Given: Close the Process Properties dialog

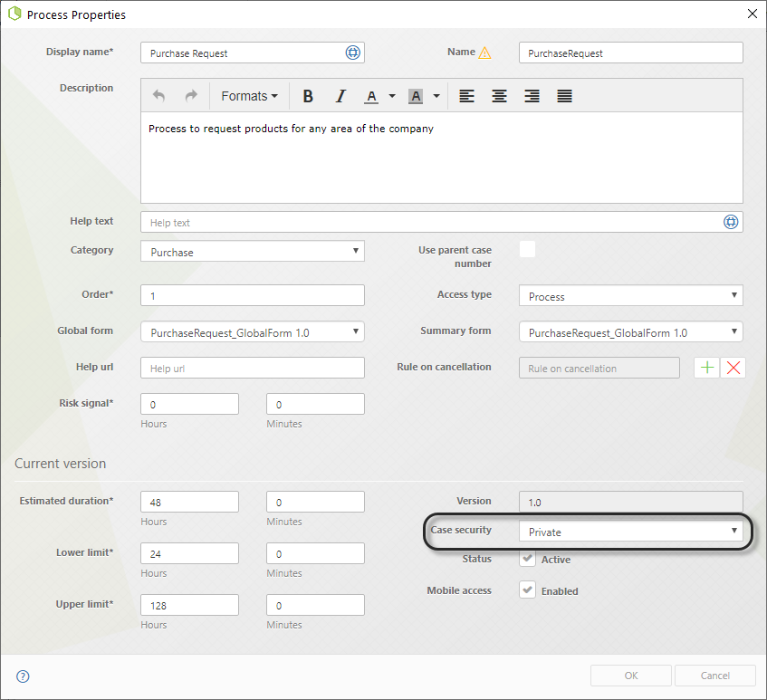Looking at the screenshot, I should tap(753, 14).
